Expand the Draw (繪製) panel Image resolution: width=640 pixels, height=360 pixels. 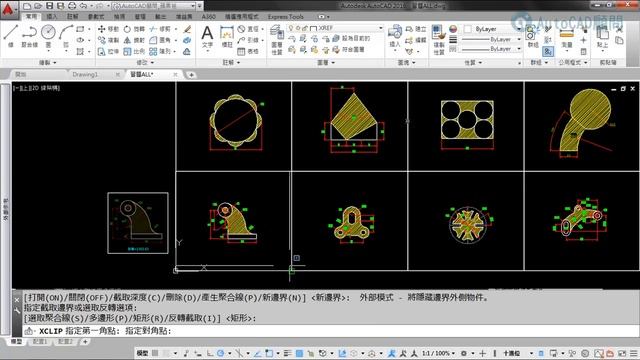click(x=47, y=62)
